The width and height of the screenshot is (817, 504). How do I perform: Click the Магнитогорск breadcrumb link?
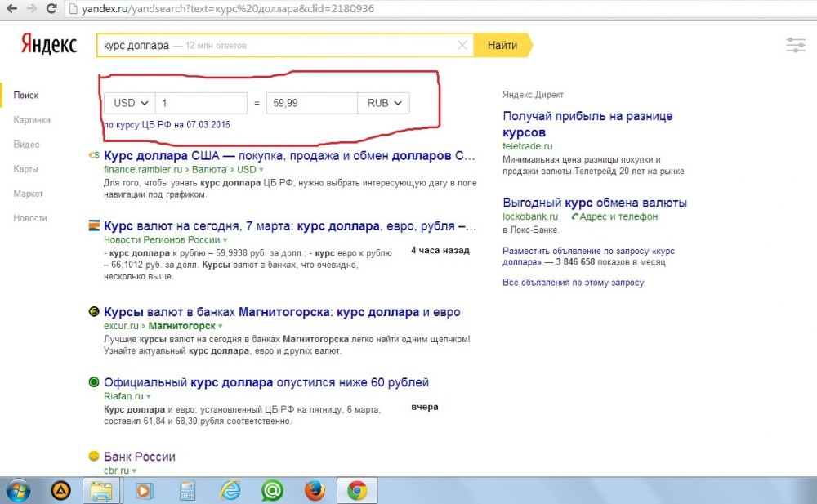(x=182, y=326)
